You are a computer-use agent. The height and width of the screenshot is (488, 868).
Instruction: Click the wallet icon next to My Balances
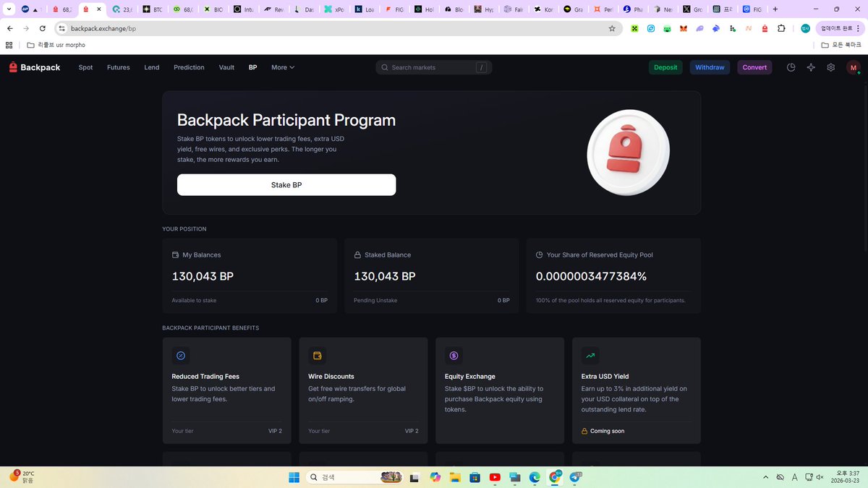point(175,255)
